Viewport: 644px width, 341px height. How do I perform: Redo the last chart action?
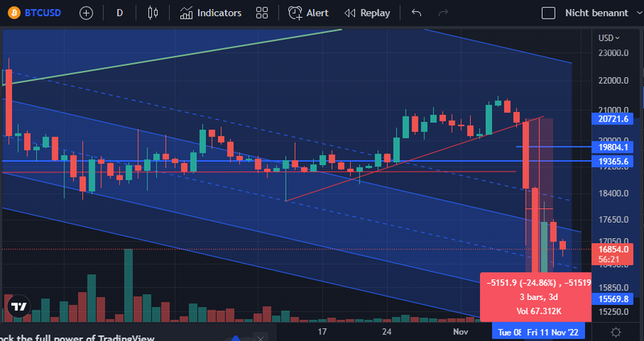[443, 13]
